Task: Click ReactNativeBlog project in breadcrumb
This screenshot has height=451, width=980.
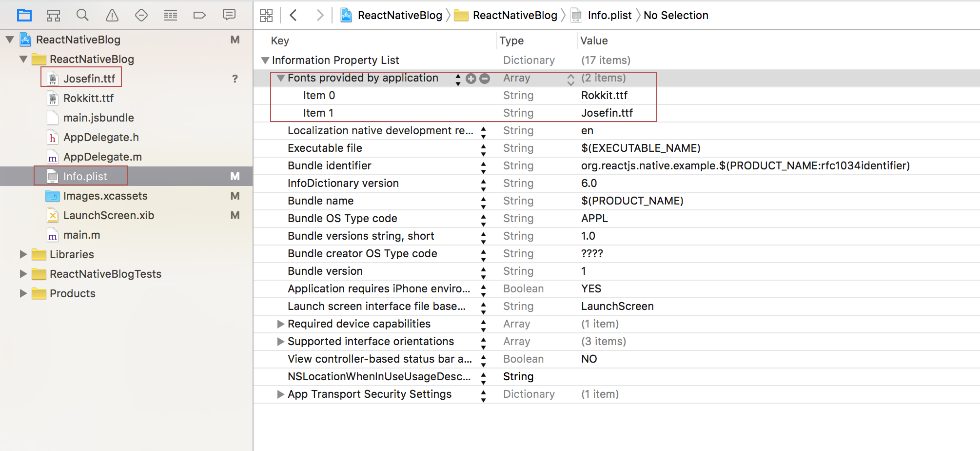Action: pos(400,15)
